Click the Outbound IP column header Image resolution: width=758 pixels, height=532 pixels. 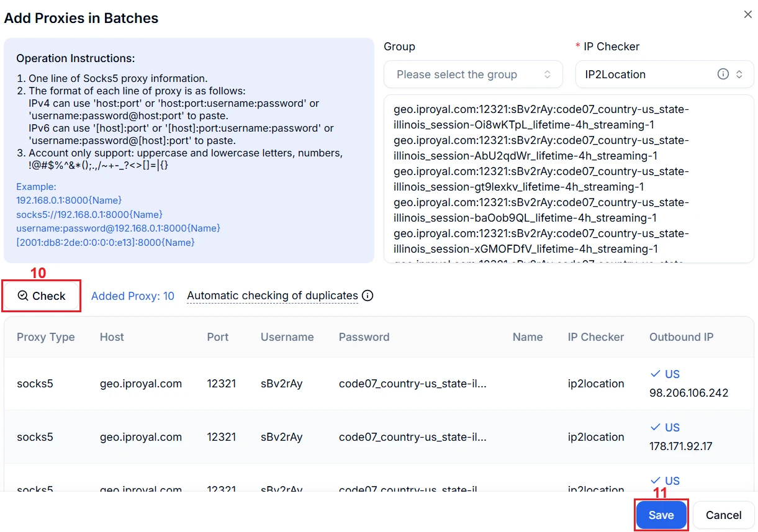681,337
